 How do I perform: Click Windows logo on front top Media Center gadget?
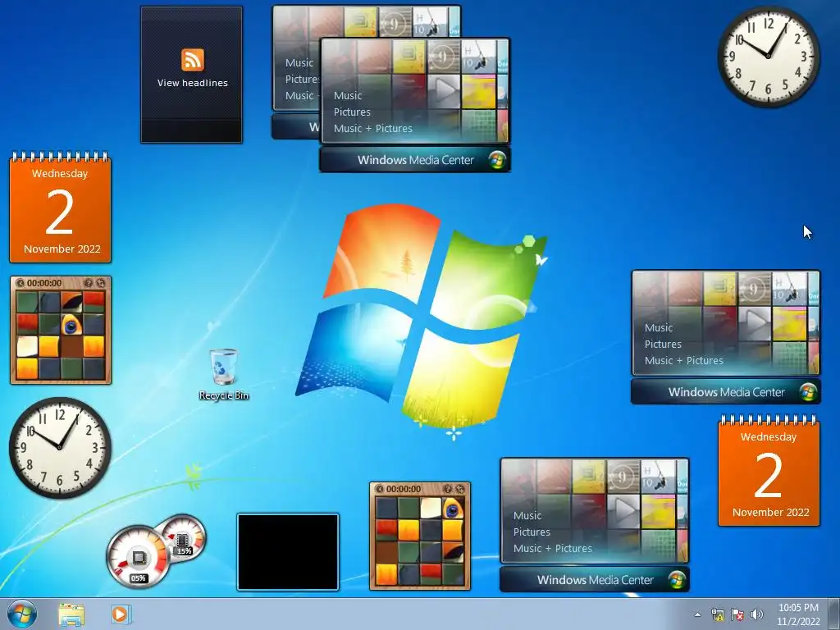pos(496,160)
